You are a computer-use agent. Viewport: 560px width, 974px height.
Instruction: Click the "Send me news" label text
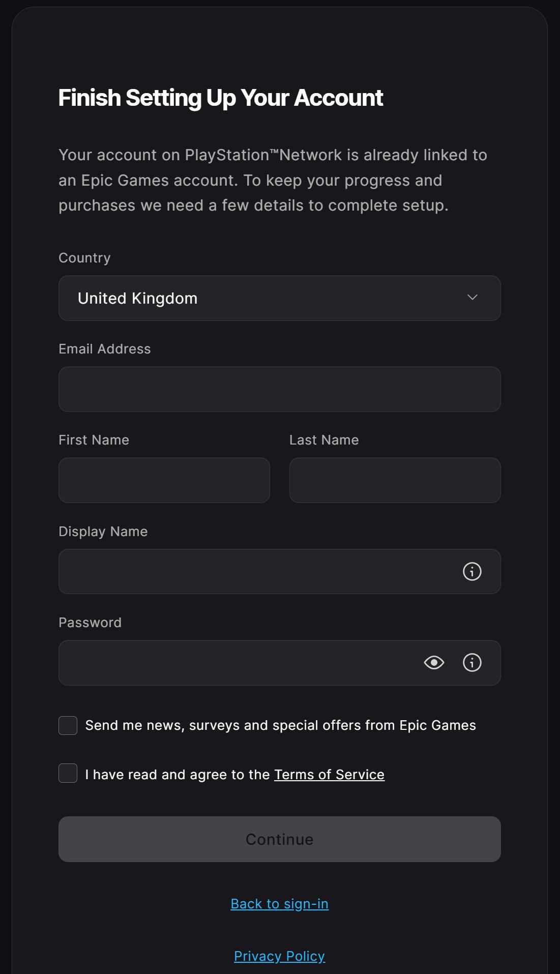point(280,725)
